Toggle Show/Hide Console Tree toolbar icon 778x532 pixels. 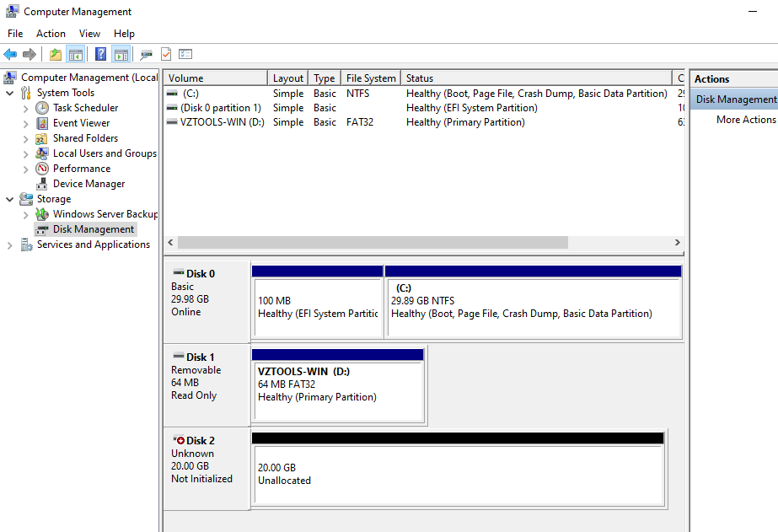(x=75, y=54)
